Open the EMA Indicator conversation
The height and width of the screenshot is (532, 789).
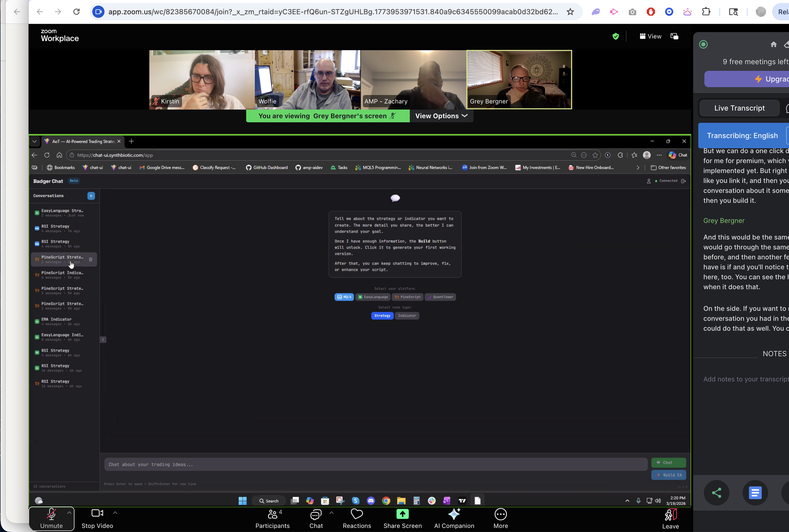[x=64, y=321]
